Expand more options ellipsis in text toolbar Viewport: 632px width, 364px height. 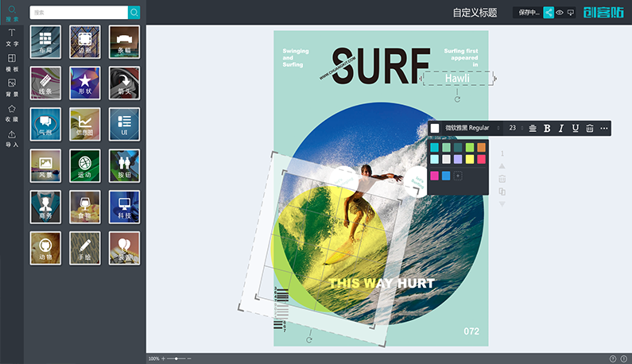click(x=604, y=128)
